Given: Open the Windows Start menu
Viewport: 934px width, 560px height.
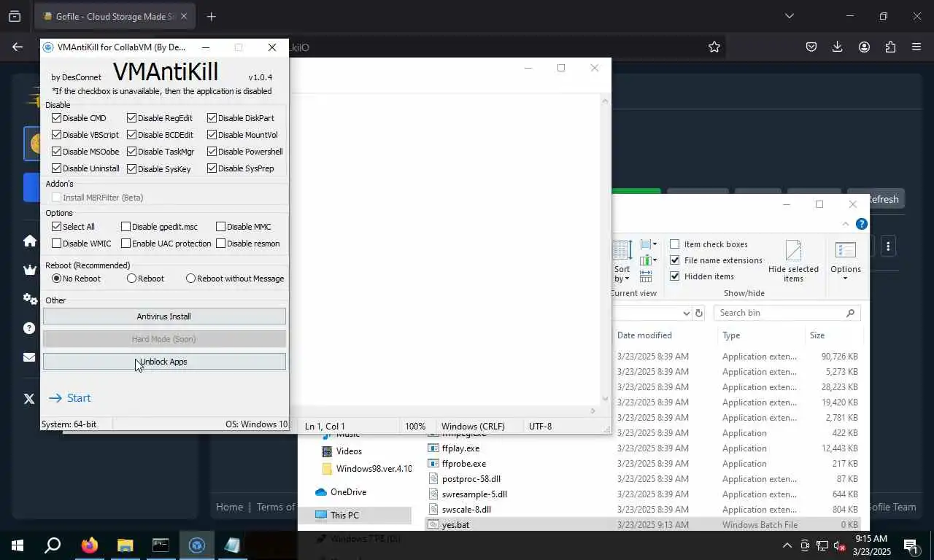Looking at the screenshot, I should [18, 545].
